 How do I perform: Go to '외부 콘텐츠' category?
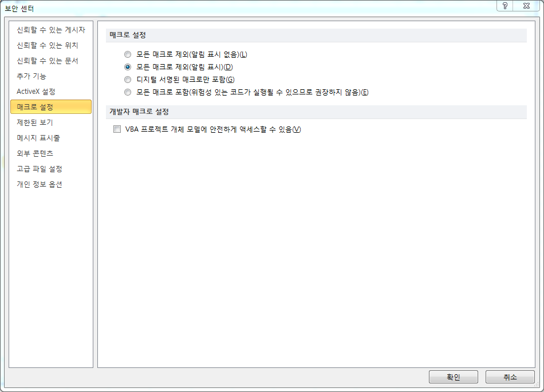click(x=51, y=153)
